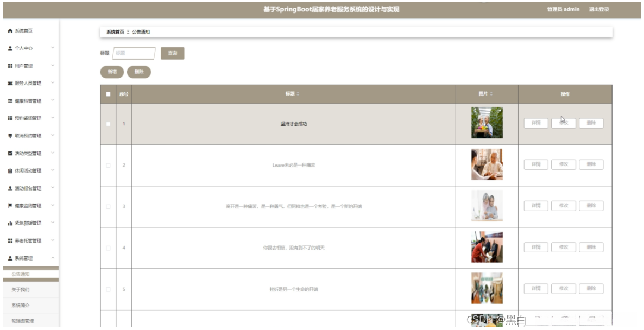Click 修改 for row 3
The width and height of the screenshot is (644, 330).
click(564, 206)
